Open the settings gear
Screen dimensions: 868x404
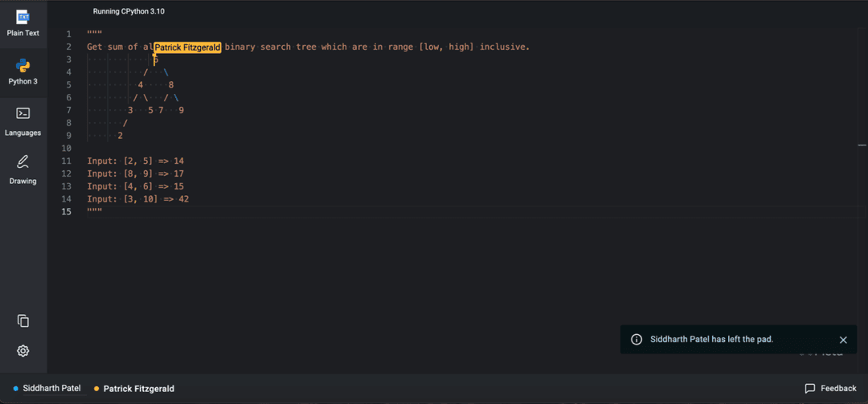pyautogui.click(x=23, y=351)
